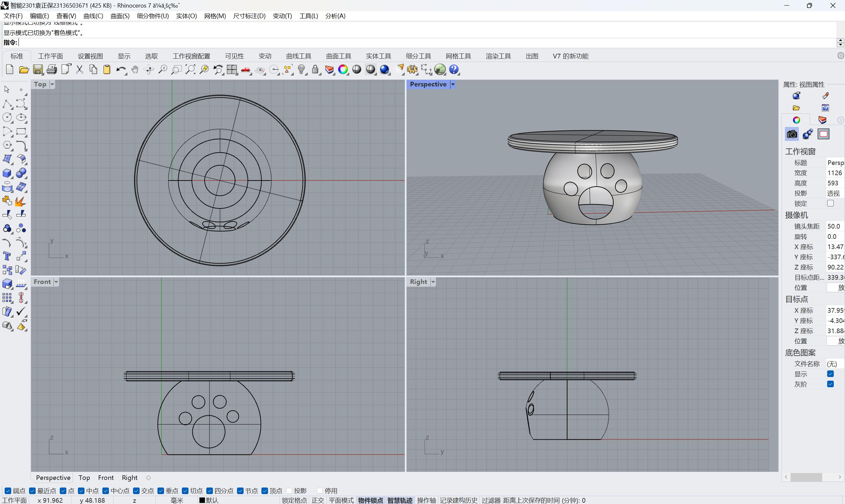845x504 pixels.
Task: Toggle 记录建构历史 in status bar
Action: [459, 500]
